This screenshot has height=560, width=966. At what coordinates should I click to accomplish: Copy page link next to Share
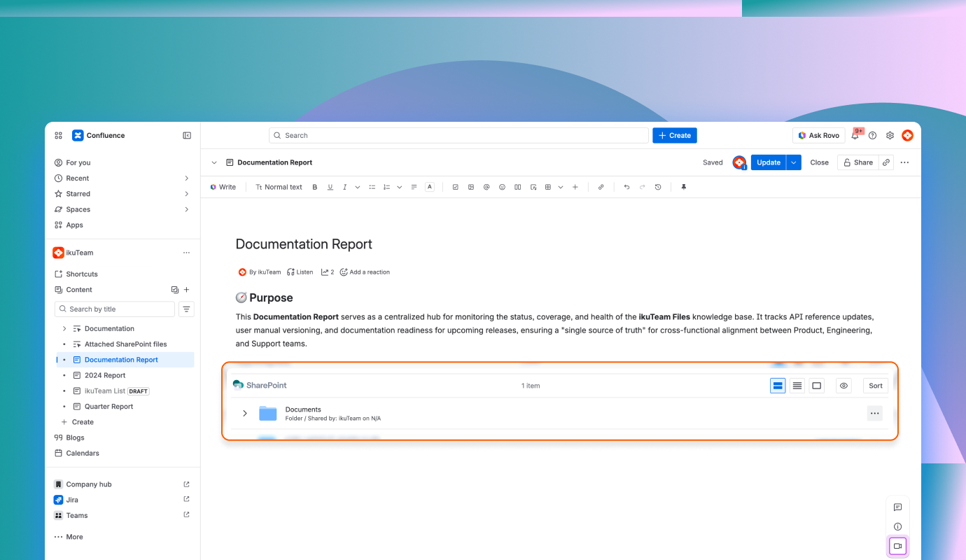coord(886,162)
